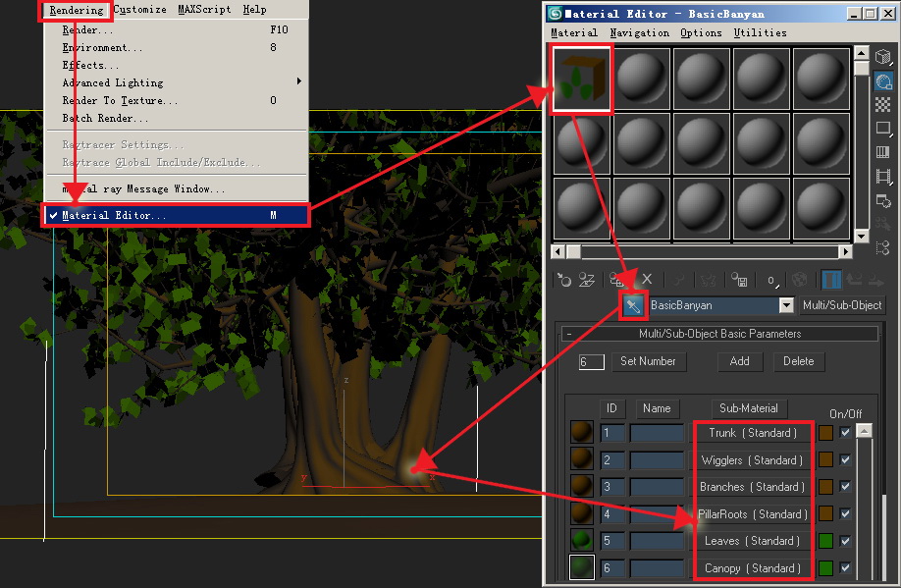This screenshot has height=588, width=901.
Task: Click Assign Material to Selection icon
Action: tap(616, 280)
